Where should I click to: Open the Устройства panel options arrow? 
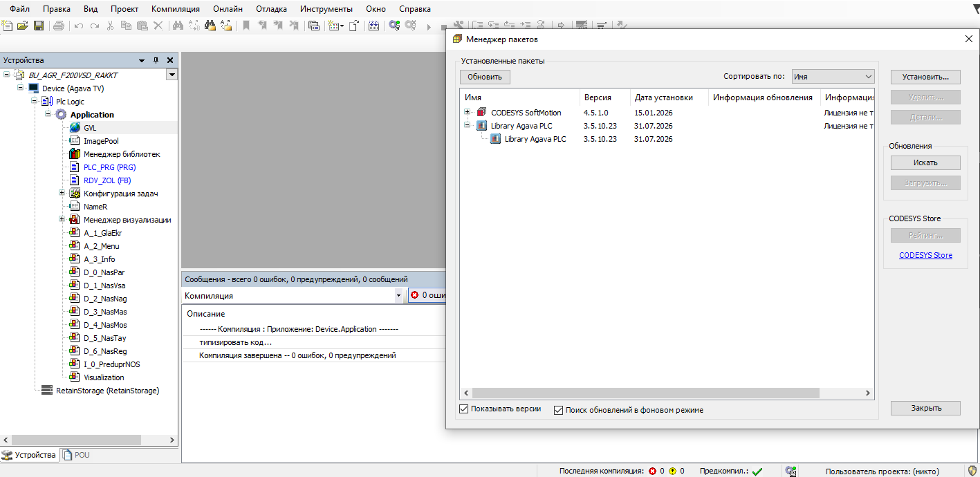coord(142,60)
